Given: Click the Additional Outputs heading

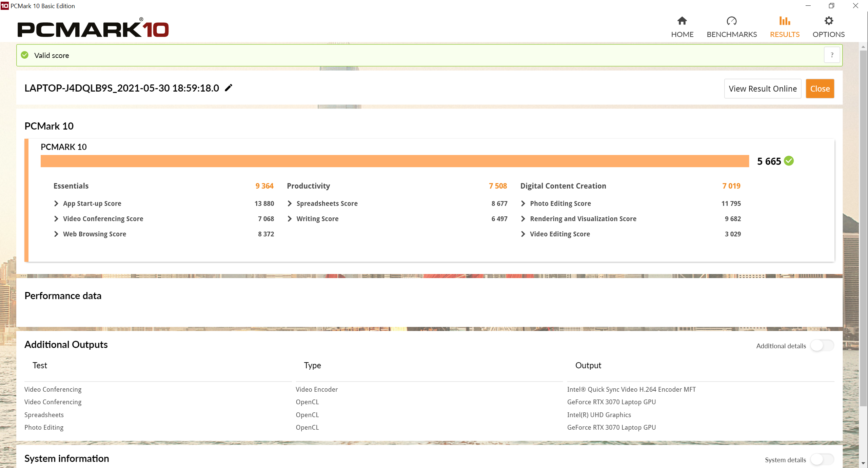Looking at the screenshot, I should [x=66, y=345].
